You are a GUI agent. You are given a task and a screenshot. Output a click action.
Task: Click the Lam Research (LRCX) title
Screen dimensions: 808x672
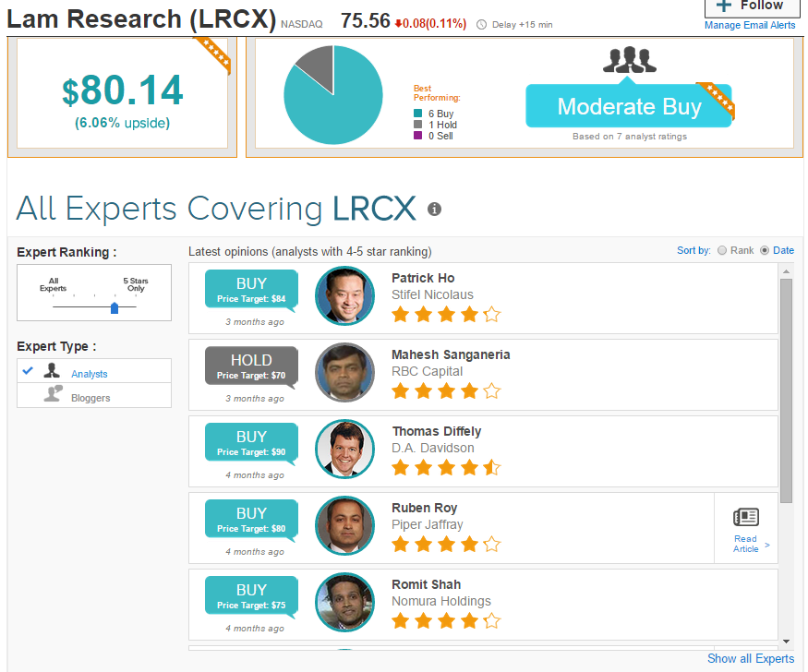(x=141, y=19)
